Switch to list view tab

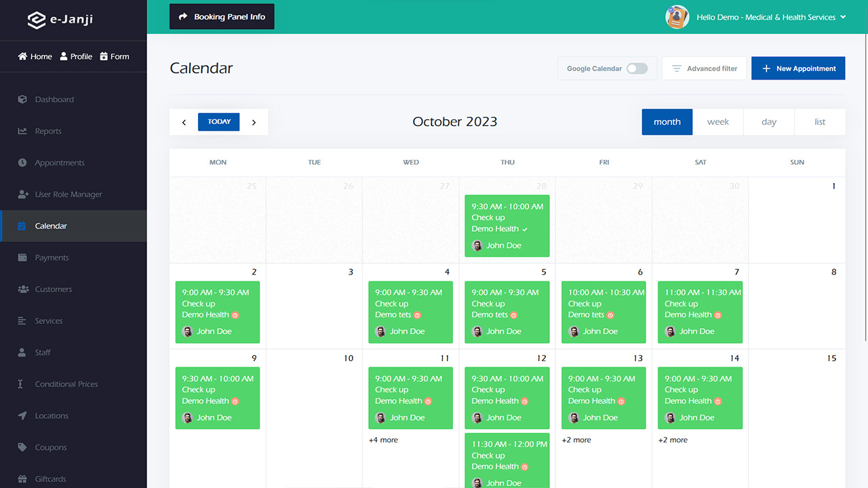point(820,122)
